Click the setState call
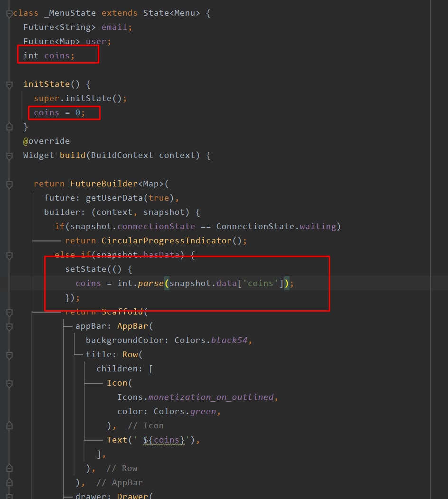Screen dimensions: 448x499 (x=86, y=269)
